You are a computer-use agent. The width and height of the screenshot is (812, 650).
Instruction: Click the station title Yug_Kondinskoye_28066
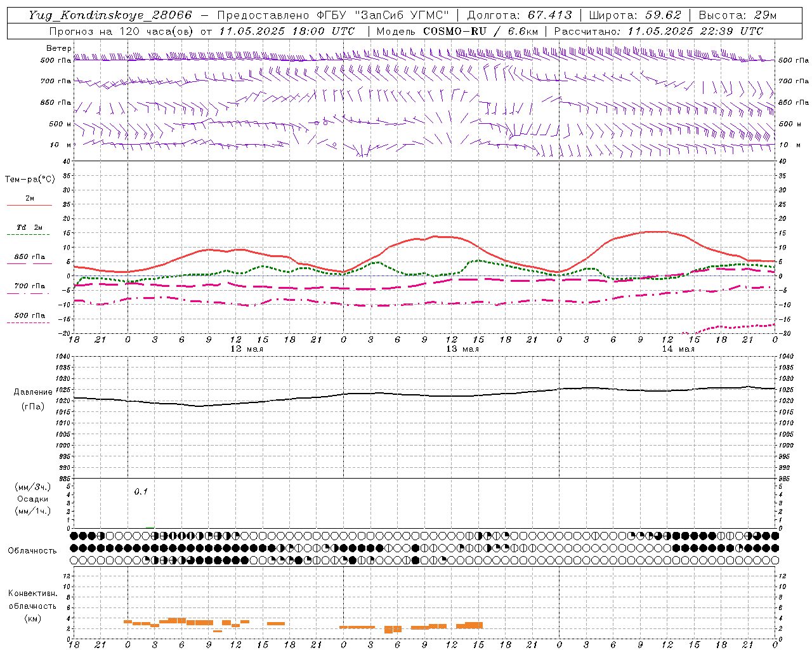pyautogui.click(x=110, y=15)
